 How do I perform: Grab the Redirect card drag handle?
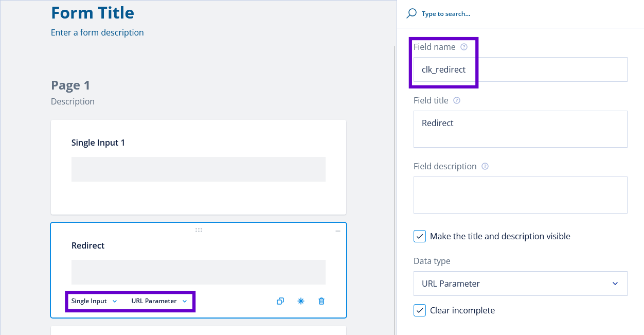tap(199, 230)
